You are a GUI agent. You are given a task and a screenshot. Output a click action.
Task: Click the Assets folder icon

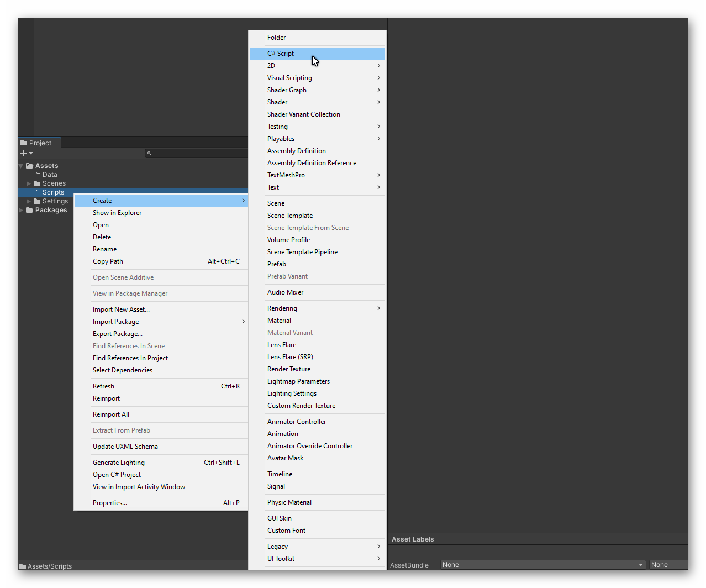[30, 166]
